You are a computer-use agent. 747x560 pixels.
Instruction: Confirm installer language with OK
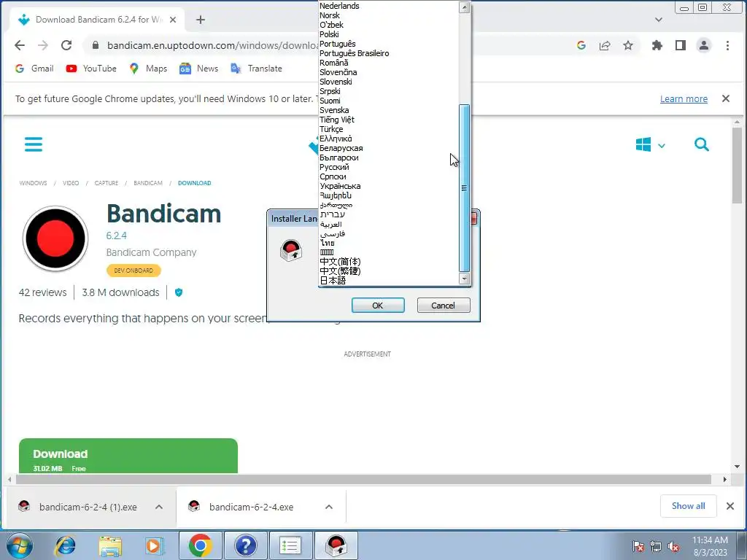(x=378, y=306)
